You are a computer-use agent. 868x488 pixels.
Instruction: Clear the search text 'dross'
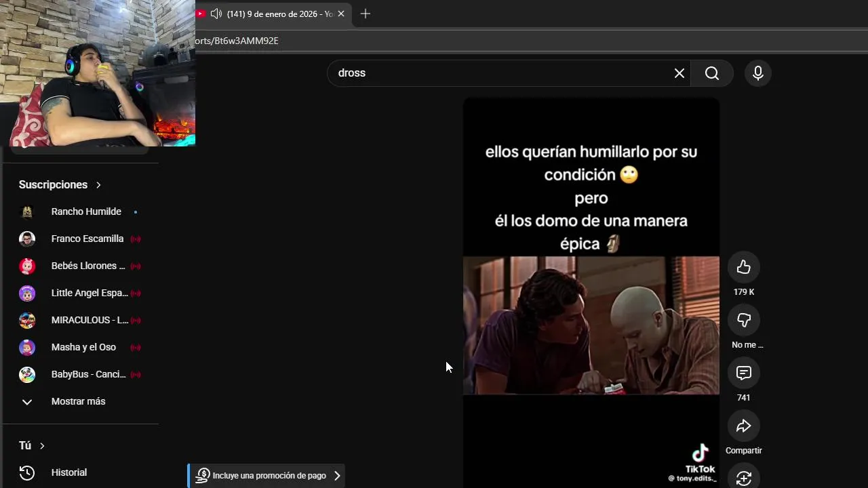click(x=679, y=73)
